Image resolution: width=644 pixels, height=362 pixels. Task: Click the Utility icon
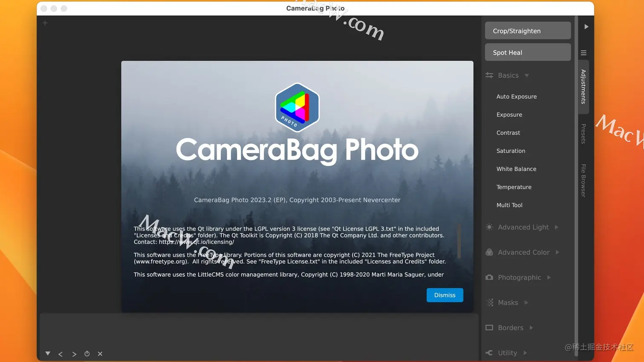point(489,353)
